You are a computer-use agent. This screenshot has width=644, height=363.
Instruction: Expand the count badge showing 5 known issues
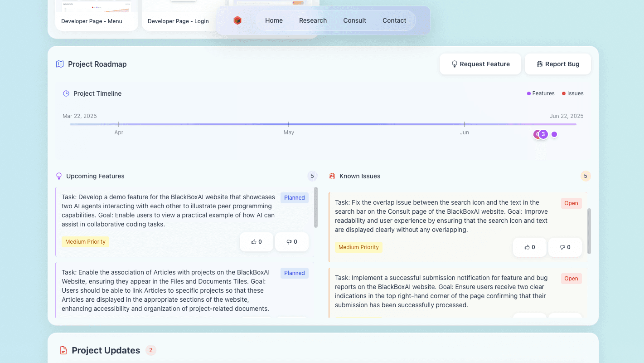(585, 176)
